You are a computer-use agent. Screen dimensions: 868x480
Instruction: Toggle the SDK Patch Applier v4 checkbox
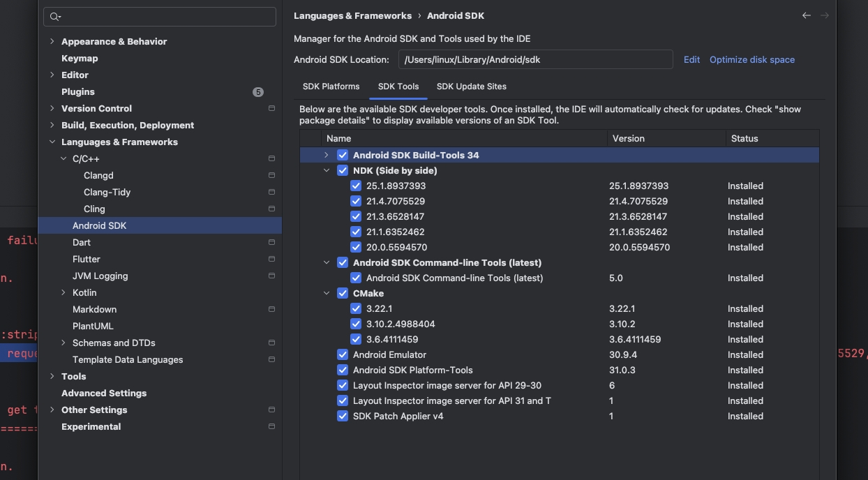[343, 416]
